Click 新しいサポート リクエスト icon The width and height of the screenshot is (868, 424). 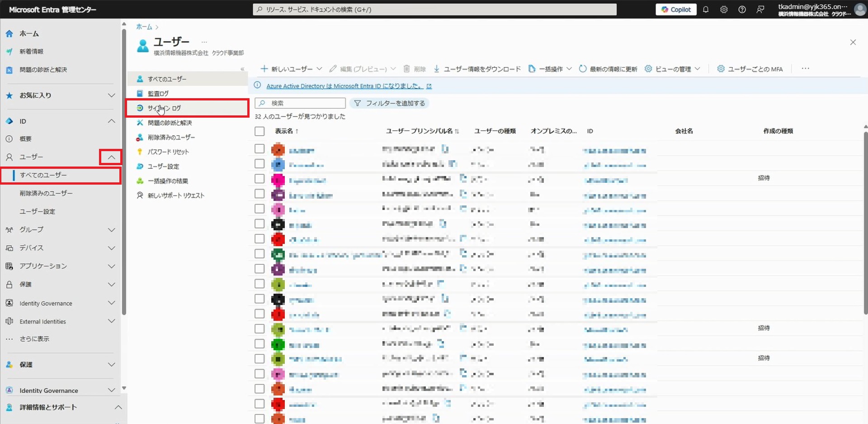click(140, 195)
